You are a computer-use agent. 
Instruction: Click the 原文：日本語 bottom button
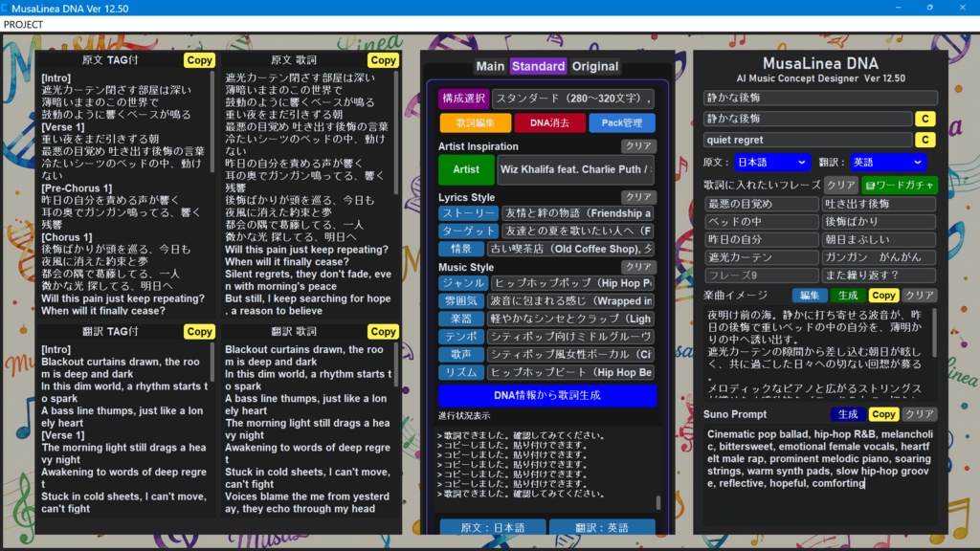(493, 528)
